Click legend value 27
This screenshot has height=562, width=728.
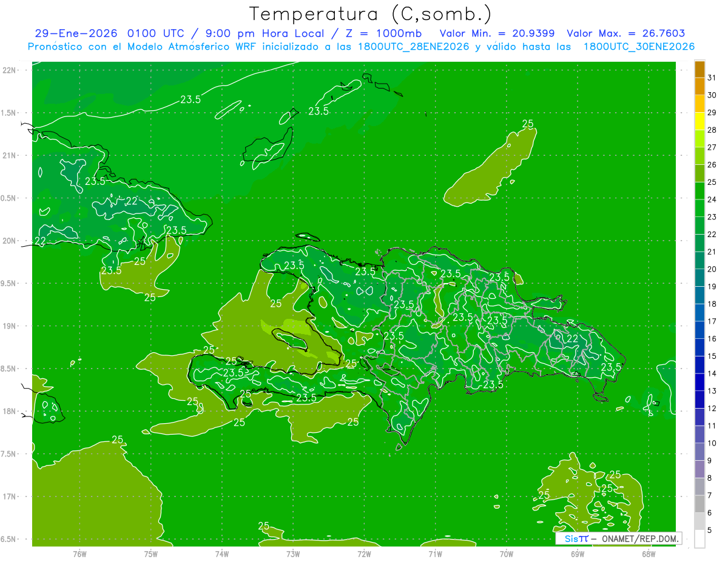coord(712,147)
